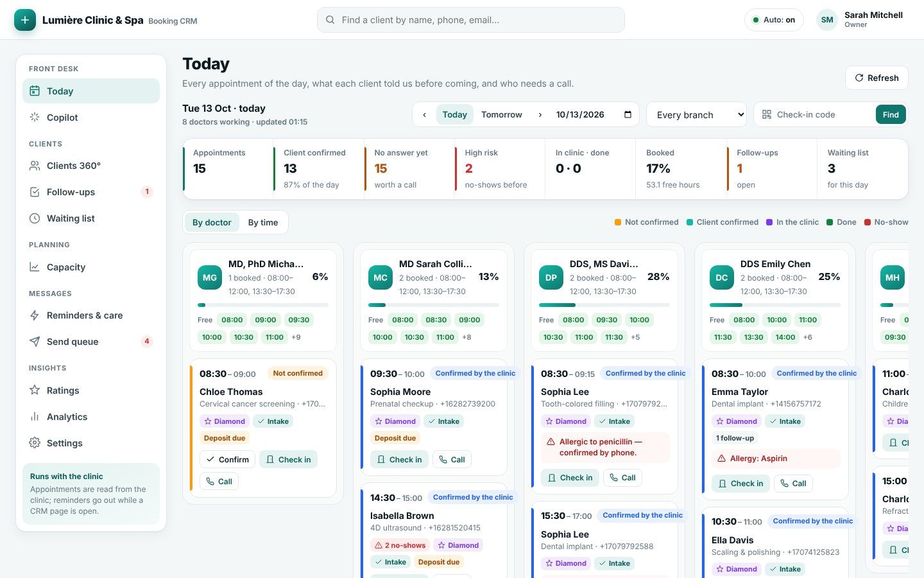Image resolution: width=924 pixels, height=578 pixels.
Task: Select the Tomorrow day toggle
Action: 502,115
